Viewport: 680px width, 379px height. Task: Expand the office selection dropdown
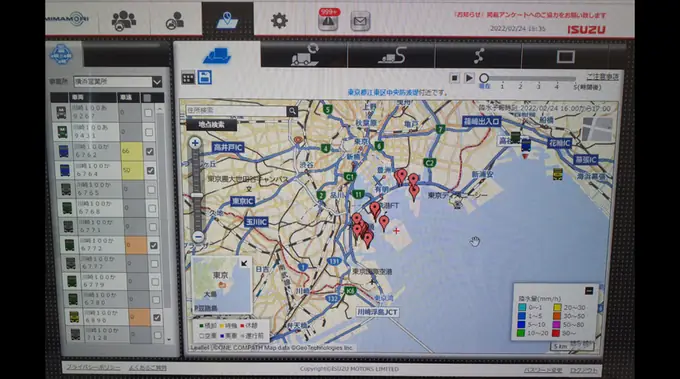tap(157, 82)
